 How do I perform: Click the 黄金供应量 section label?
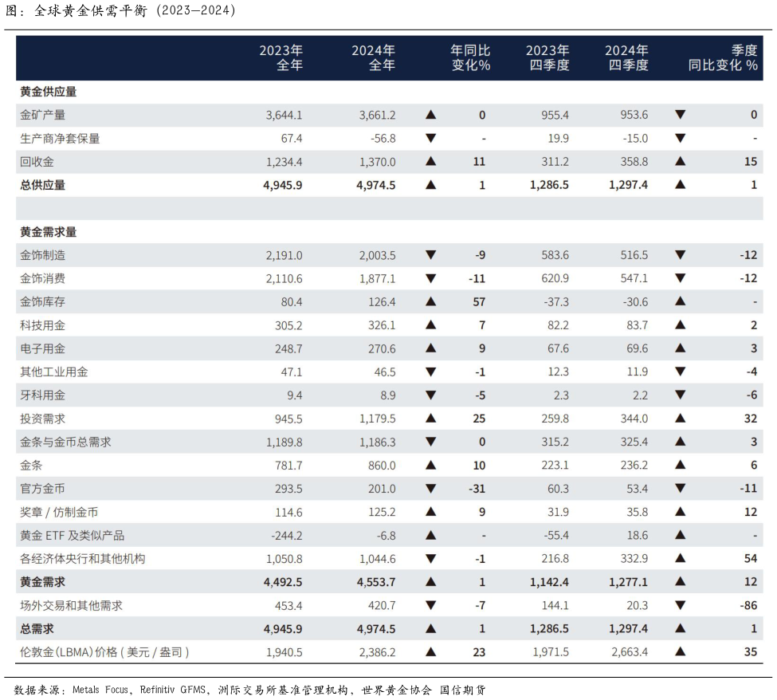46,92
